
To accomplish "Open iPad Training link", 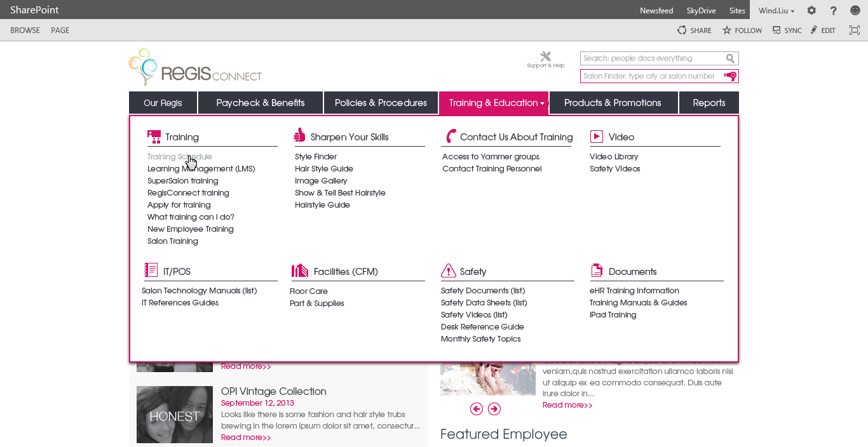I will [613, 315].
